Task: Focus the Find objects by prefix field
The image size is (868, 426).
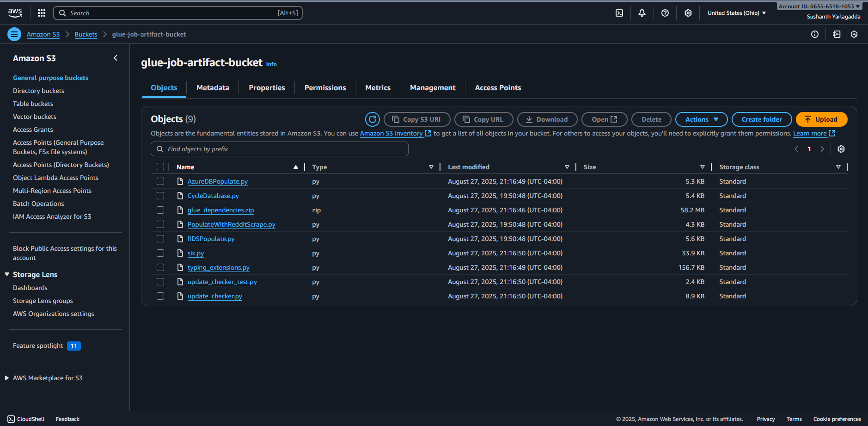Action: click(x=280, y=149)
